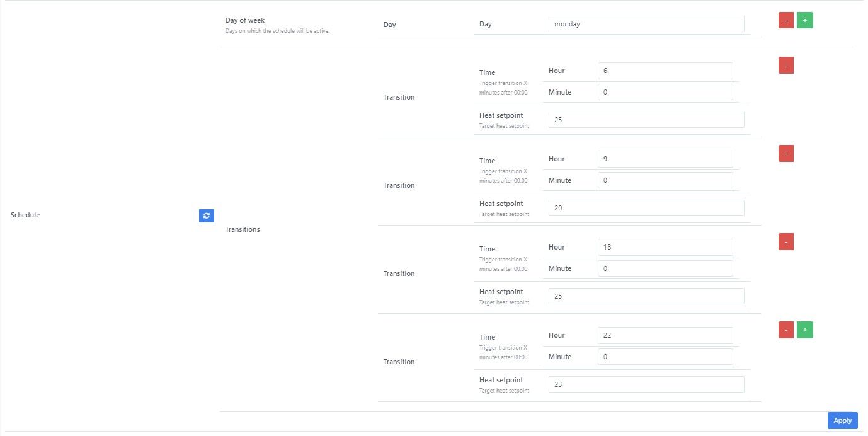This screenshot has height=436, width=868.
Task: Select the Hour field containing 9
Action: coord(665,159)
